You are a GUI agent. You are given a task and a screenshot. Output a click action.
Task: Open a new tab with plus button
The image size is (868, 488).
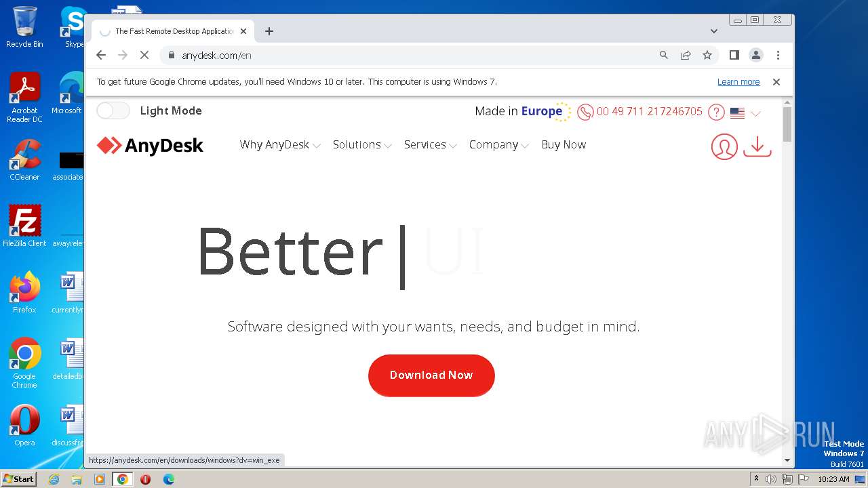tap(269, 31)
